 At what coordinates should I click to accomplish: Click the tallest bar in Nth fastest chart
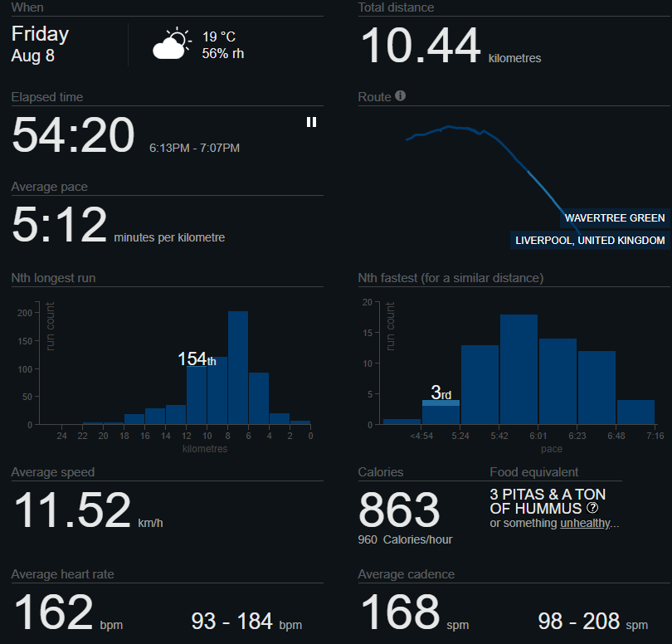(519, 370)
